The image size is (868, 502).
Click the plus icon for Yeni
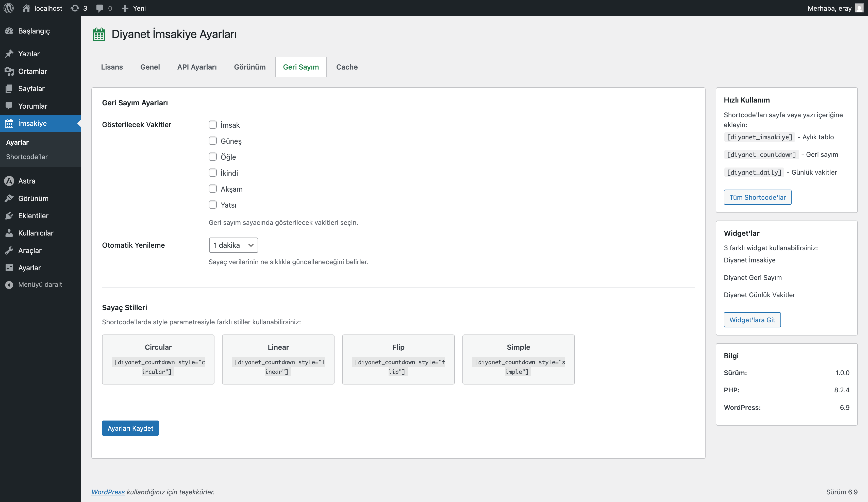coord(125,8)
